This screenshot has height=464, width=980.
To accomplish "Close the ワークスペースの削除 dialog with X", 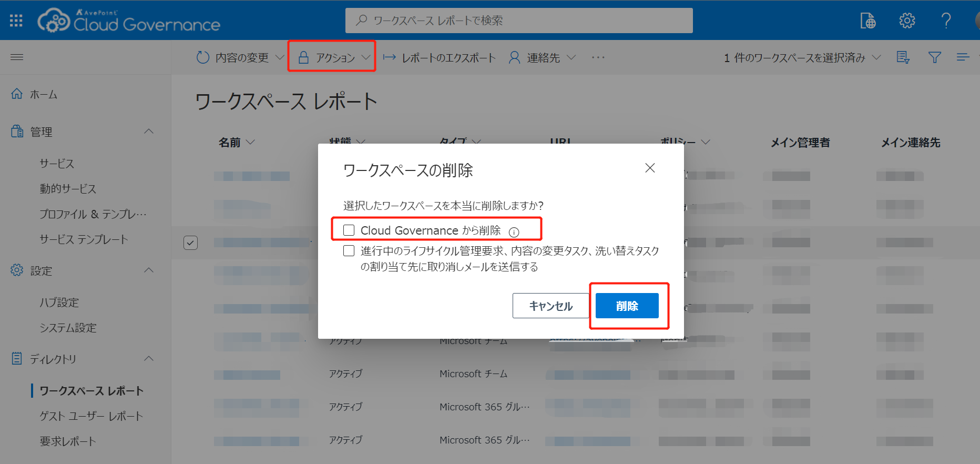I will pos(650,168).
